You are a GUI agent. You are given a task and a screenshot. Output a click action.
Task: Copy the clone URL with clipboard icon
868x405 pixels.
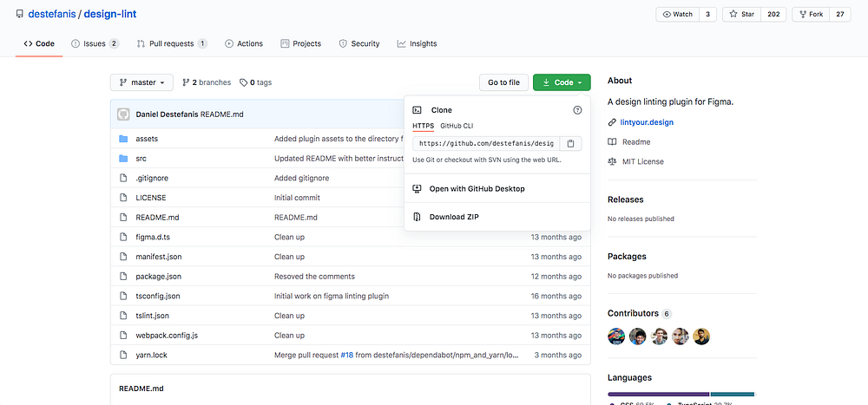tap(571, 144)
